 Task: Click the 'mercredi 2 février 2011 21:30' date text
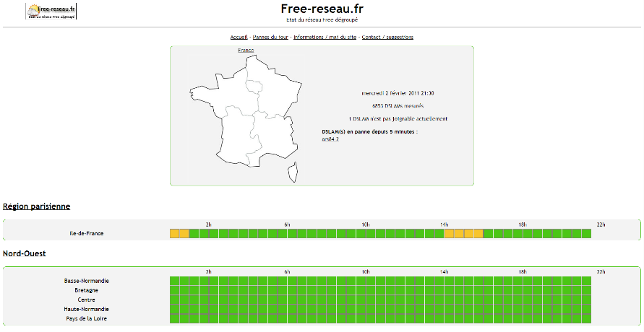(398, 93)
